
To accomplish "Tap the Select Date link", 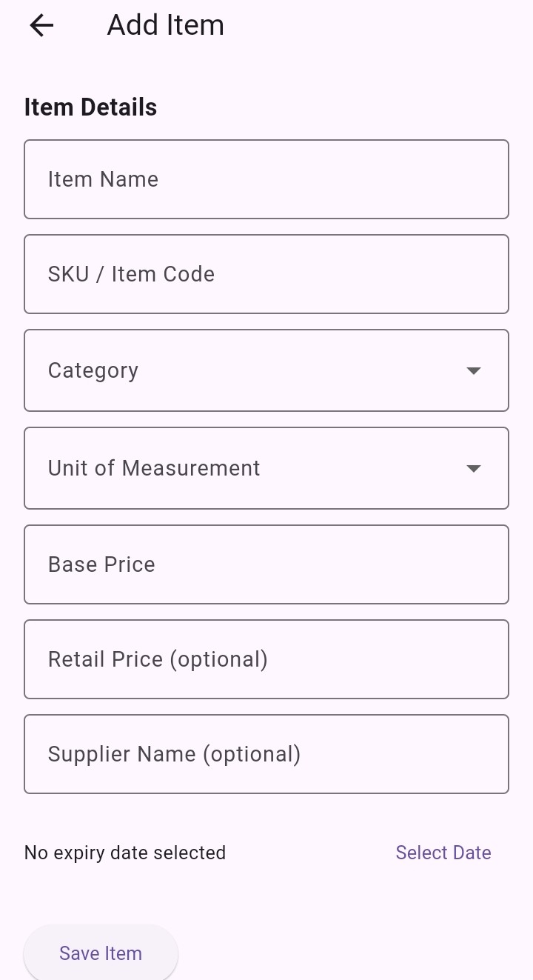I will 443,853.
